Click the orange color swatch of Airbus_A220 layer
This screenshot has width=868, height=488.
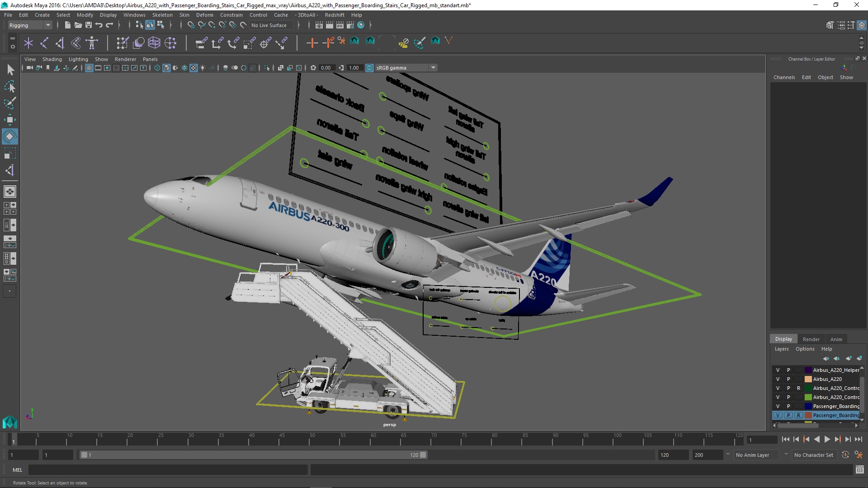pyautogui.click(x=808, y=379)
